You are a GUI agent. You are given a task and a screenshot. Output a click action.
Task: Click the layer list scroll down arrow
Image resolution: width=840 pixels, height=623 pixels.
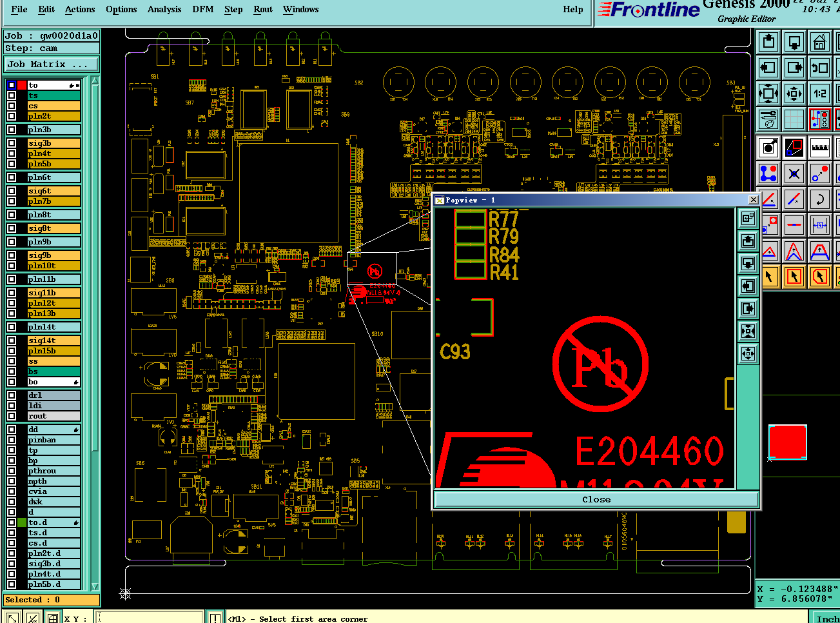click(95, 586)
